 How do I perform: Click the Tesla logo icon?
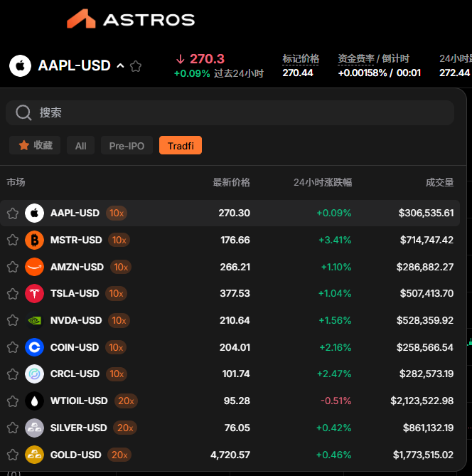(x=34, y=294)
